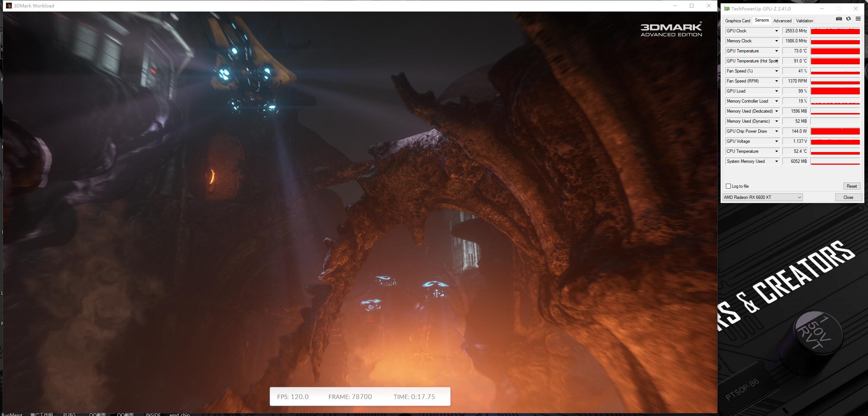Click the System Memory value 6052 MB

(795, 161)
